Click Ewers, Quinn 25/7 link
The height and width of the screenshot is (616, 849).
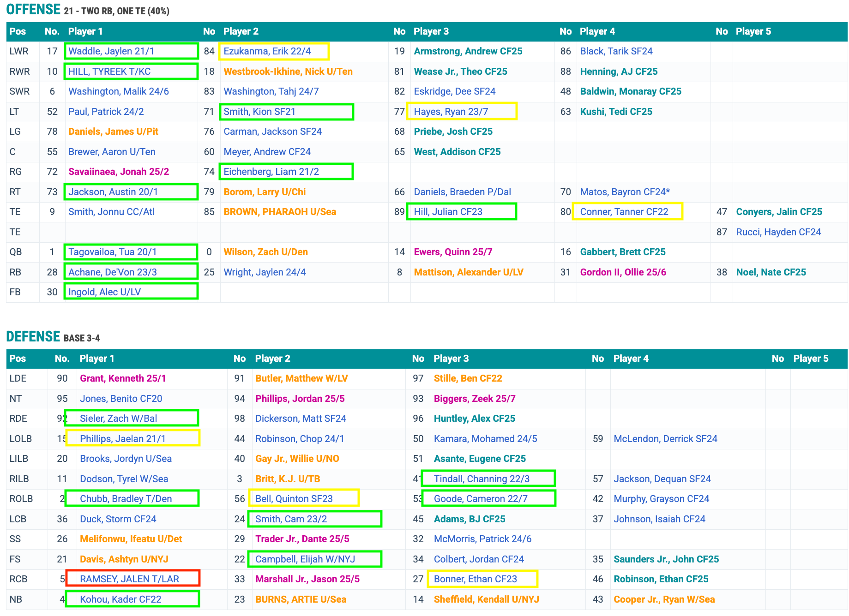tap(452, 252)
